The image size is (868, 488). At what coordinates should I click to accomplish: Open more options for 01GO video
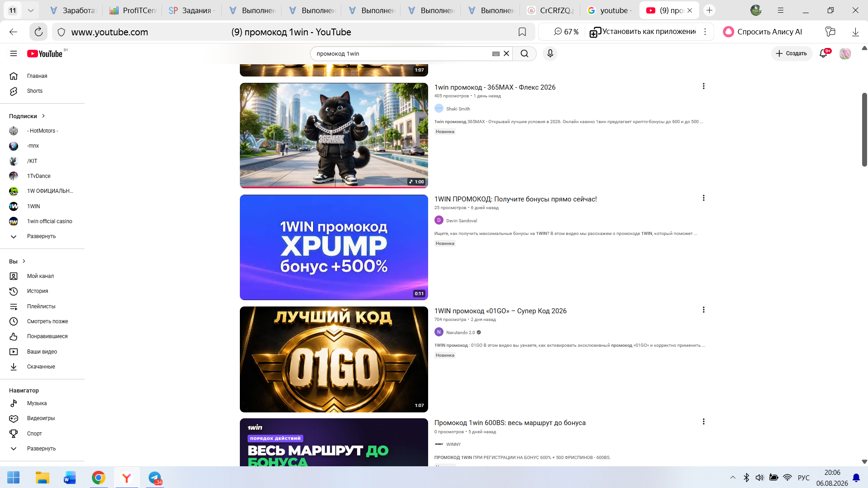coord(703,310)
